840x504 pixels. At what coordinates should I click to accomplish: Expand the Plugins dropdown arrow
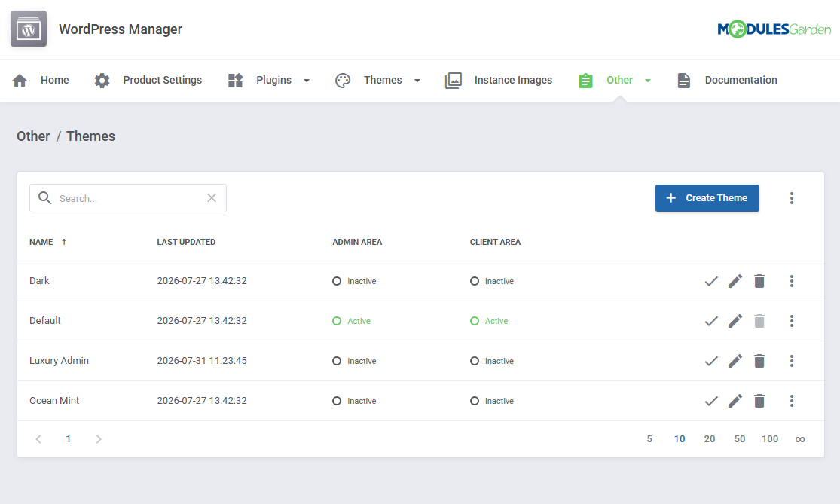point(307,81)
